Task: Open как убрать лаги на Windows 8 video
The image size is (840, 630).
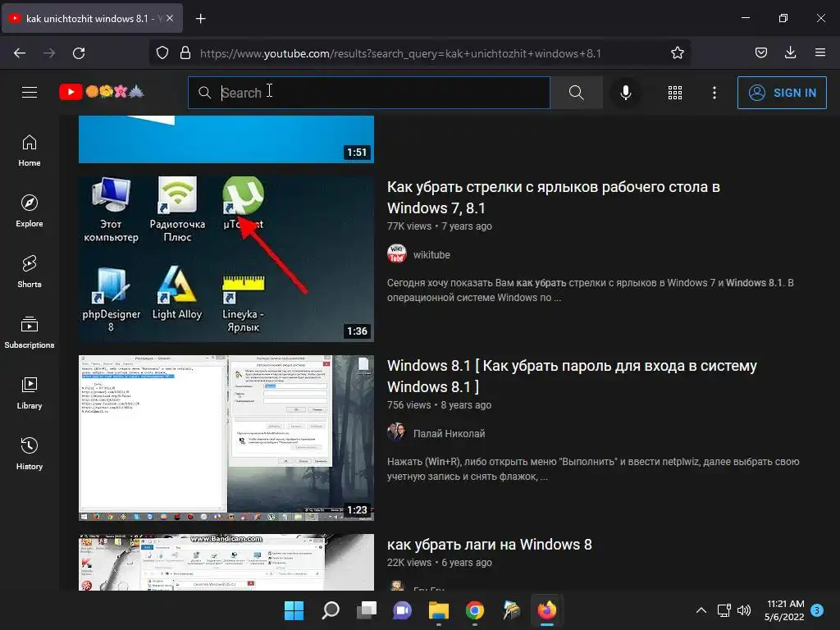Action: [x=489, y=545]
